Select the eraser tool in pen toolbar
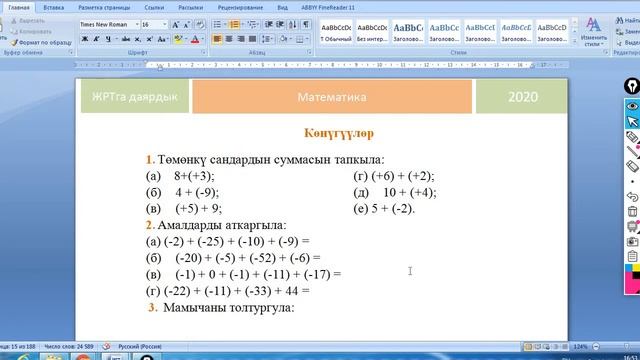This screenshot has height=360, width=640. coord(632,167)
